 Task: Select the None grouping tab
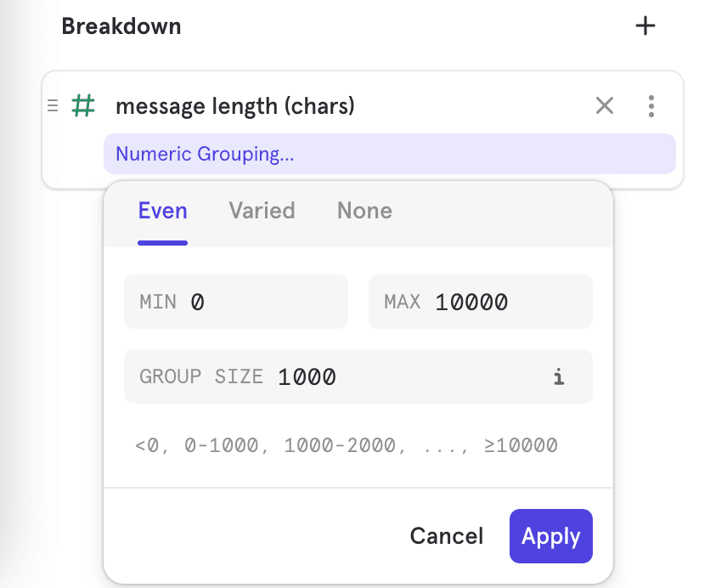(x=364, y=211)
